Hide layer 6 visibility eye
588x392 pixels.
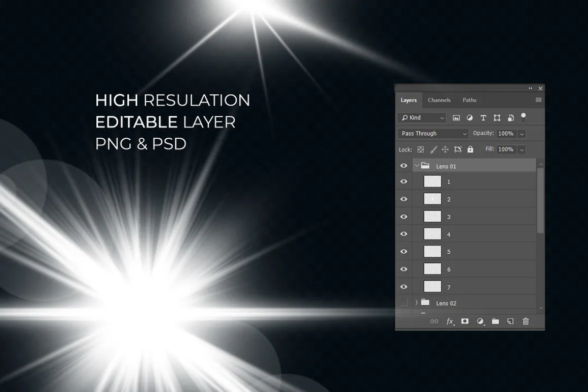tap(404, 269)
